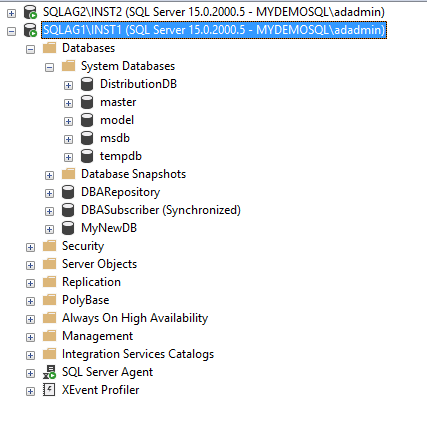The height and width of the screenshot is (422, 427).
Task: Collapse the Databases node
Action: (x=30, y=49)
